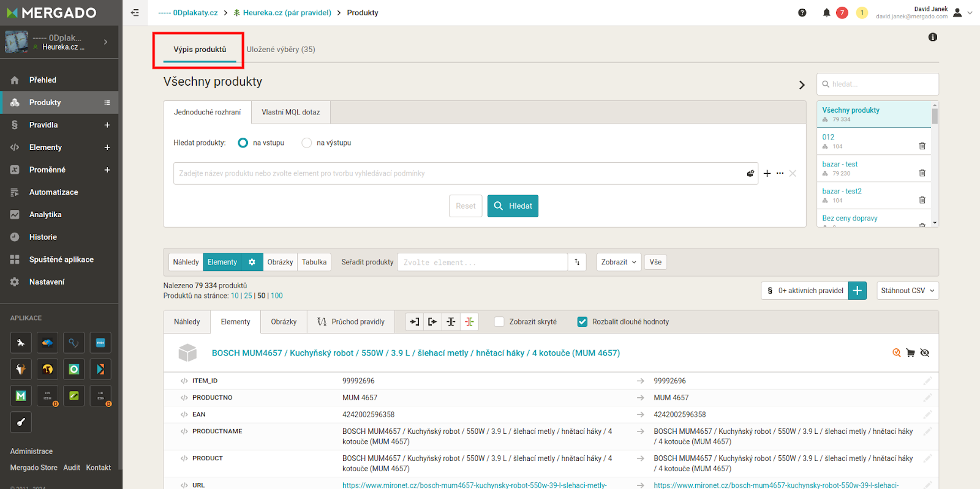This screenshot has width=980, height=489.
Task: Open the Heureka.cz breadcrumb link
Action: point(287,13)
